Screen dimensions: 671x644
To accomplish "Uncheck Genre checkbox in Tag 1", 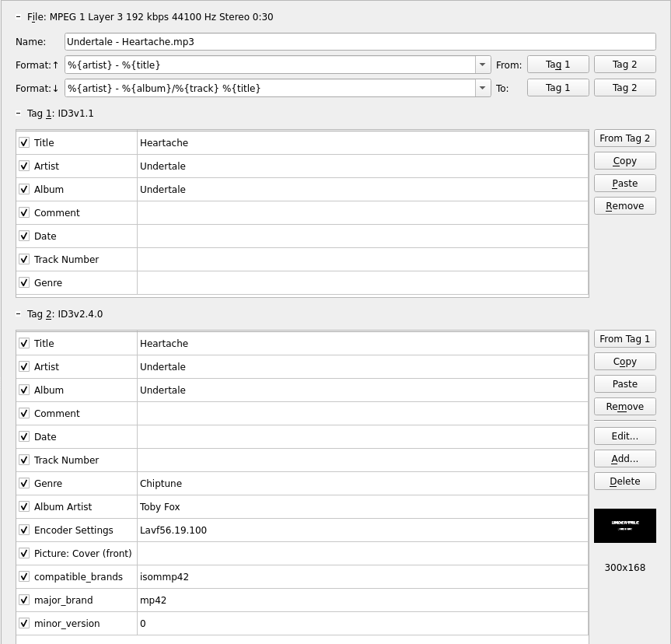I will (x=24, y=282).
